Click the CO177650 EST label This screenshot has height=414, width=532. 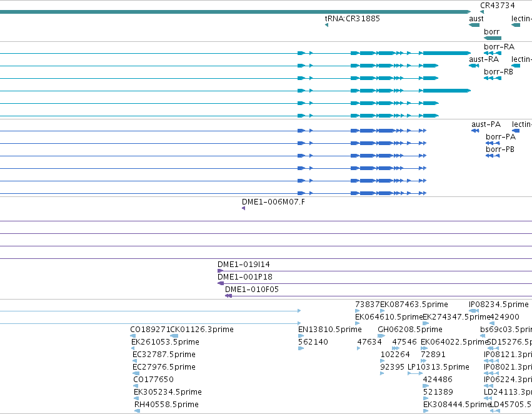(x=153, y=380)
